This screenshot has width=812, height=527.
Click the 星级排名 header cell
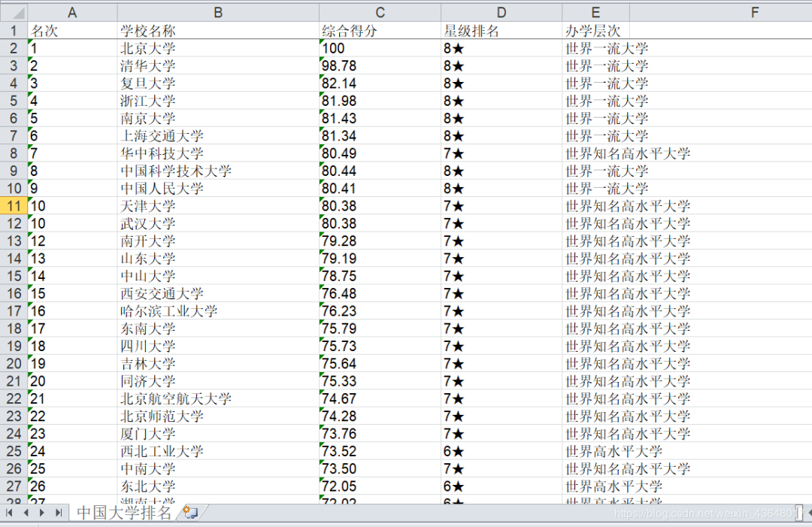[501, 31]
